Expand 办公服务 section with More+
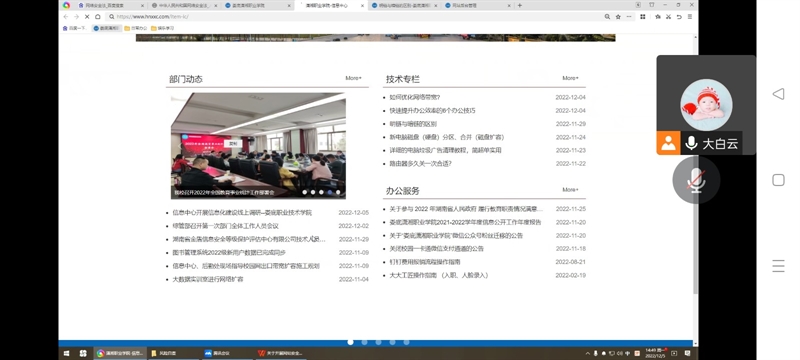This screenshot has height=360, width=800. (x=570, y=190)
